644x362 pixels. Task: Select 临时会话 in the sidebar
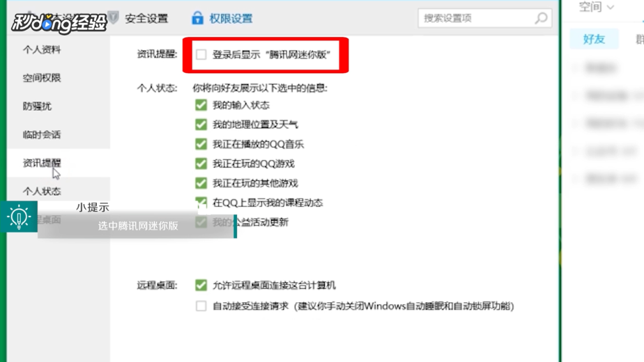pyautogui.click(x=42, y=134)
